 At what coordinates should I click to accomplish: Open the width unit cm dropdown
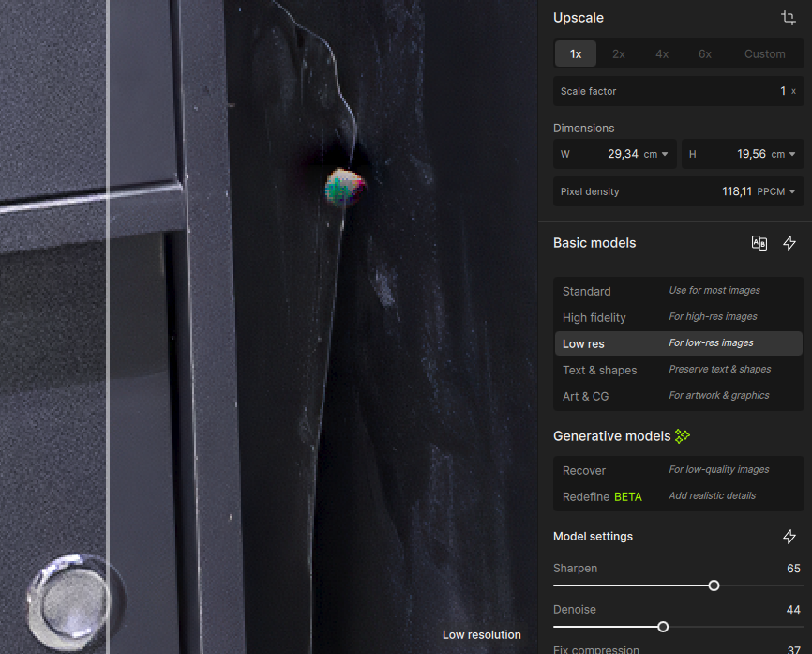click(x=656, y=154)
